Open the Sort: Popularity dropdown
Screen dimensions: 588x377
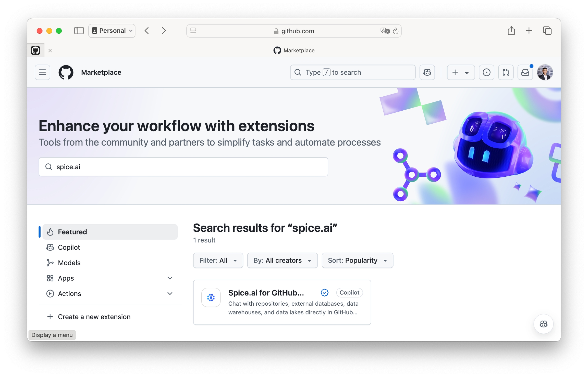click(357, 260)
